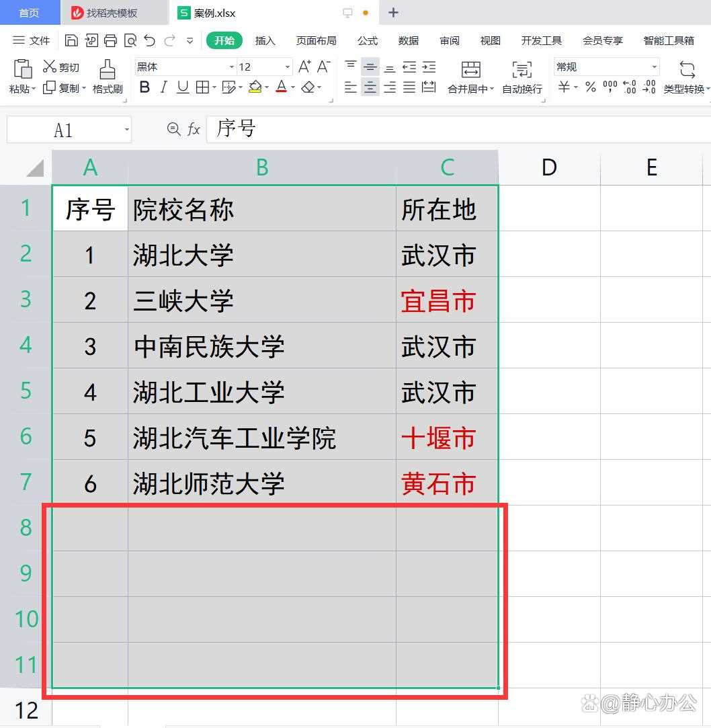
Task: Toggle center horizontal alignment
Action: pos(370,87)
